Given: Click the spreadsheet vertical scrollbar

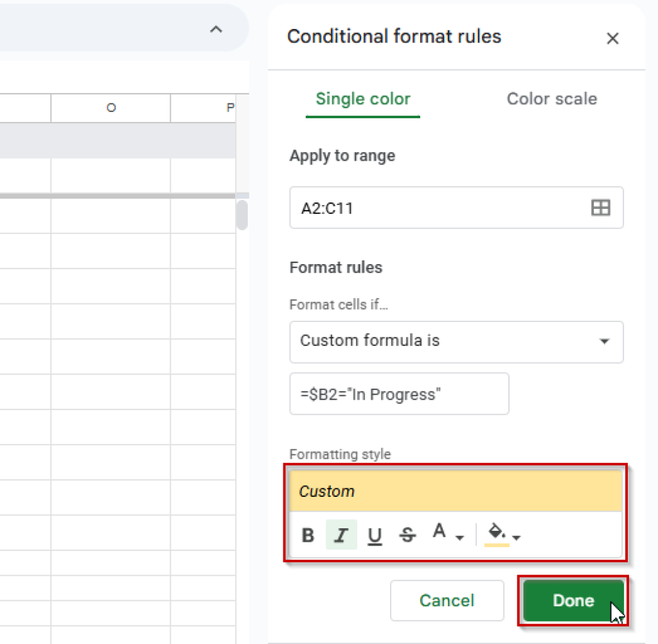Looking at the screenshot, I should (242, 216).
